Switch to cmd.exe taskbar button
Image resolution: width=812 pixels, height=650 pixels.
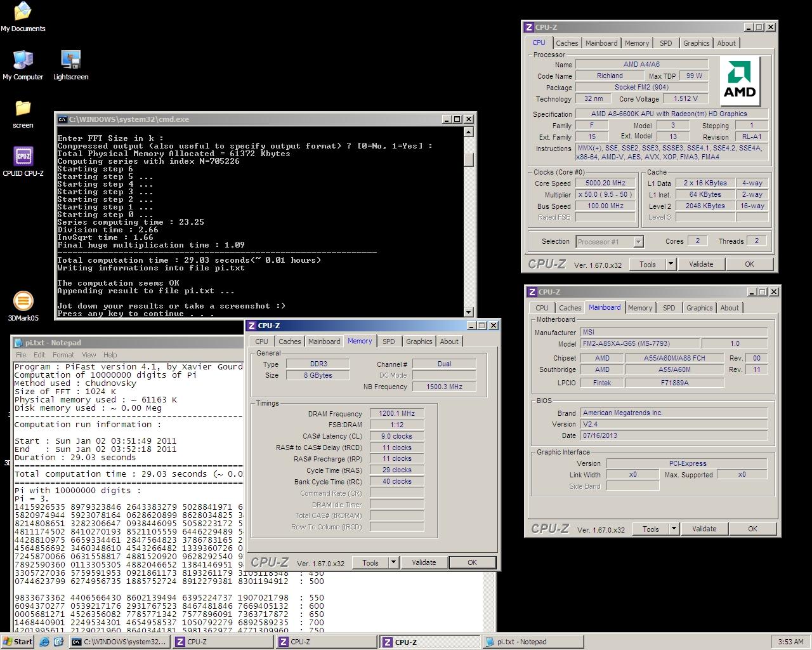click(119, 642)
